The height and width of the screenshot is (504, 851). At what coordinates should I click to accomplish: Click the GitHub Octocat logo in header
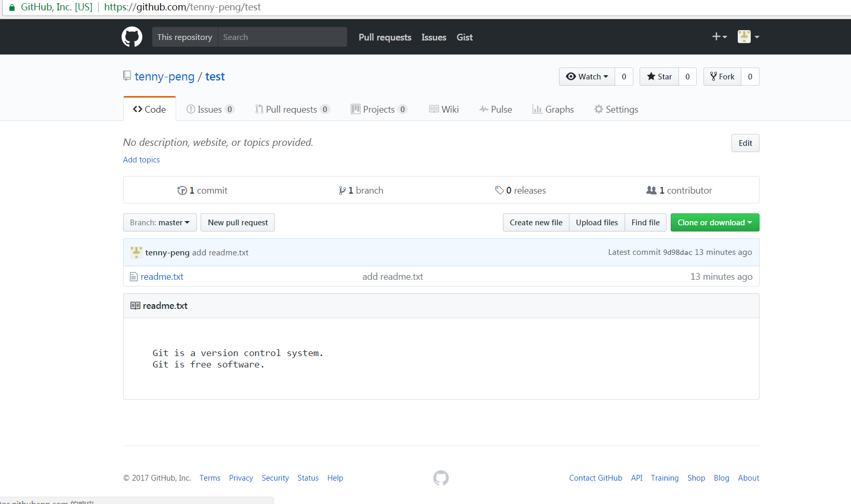coord(132,37)
